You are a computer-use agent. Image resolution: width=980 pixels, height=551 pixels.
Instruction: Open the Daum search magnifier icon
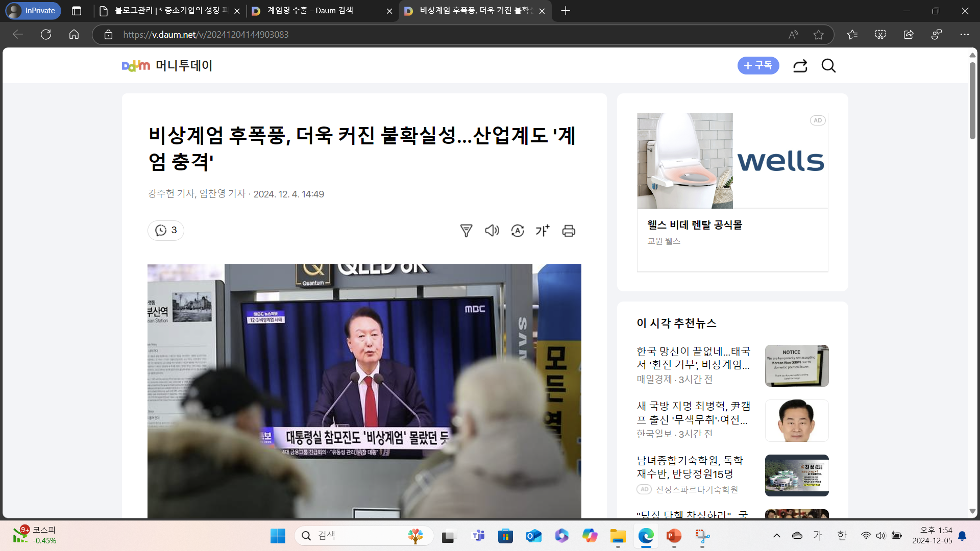tap(828, 66)
